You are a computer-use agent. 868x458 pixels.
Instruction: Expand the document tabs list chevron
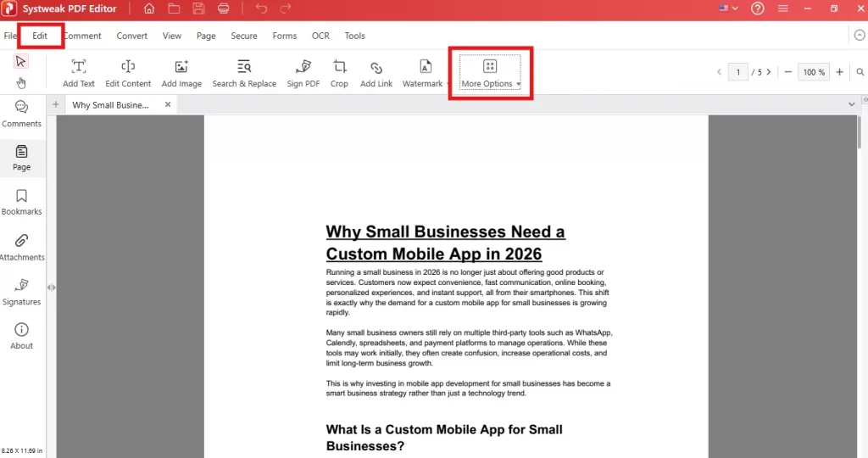click(851, 104)
